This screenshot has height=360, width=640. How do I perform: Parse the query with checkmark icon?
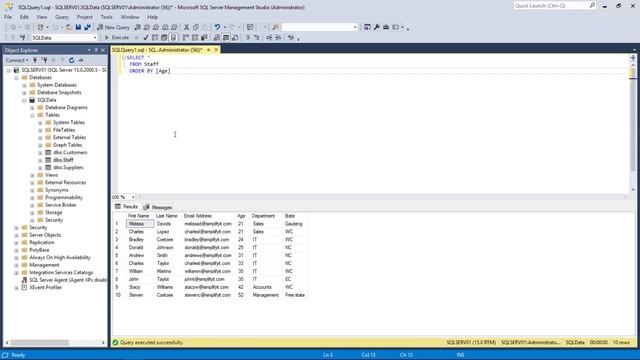146,38
